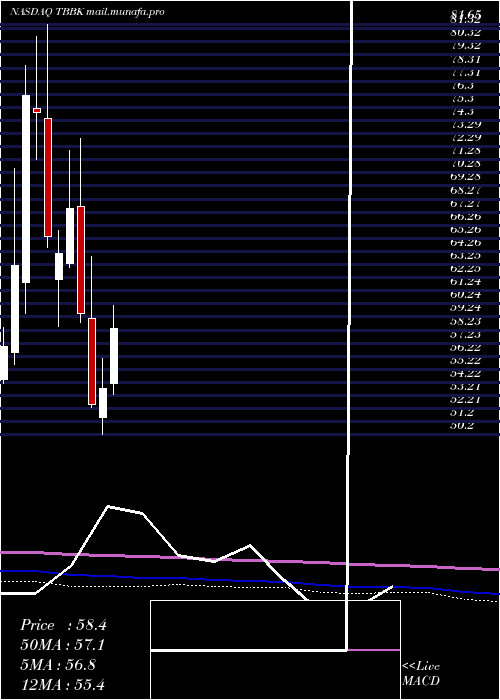Click the 65.26 price axis label
This screenshot has width=500, height=700.
click(x=466, y=229)
